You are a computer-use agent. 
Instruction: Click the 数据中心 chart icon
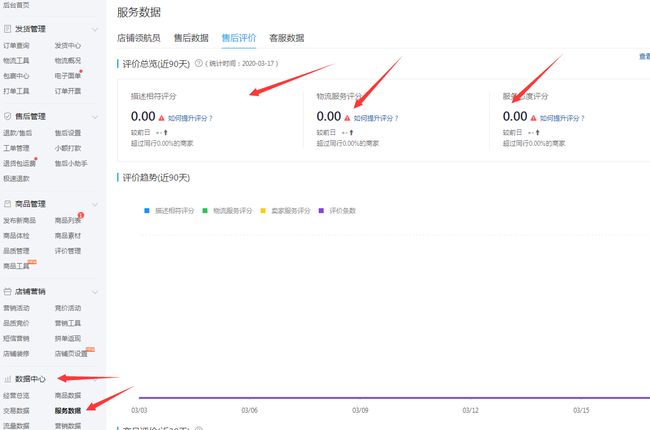[x=7, y=379]
